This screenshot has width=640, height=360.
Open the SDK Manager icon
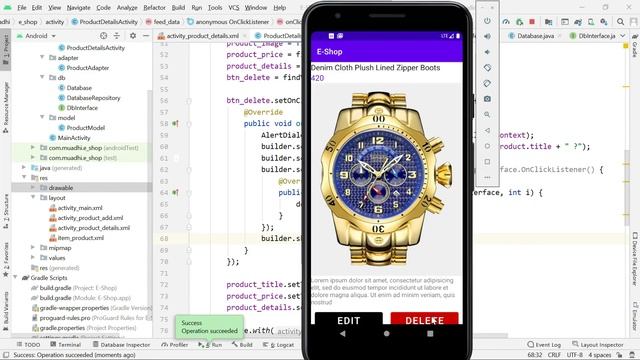(604, 22)
